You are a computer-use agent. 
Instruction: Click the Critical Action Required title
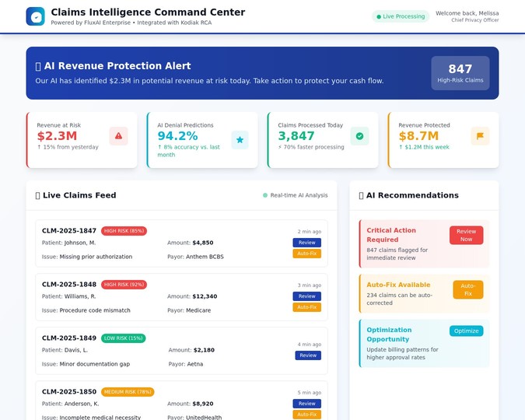coord(391,235)
